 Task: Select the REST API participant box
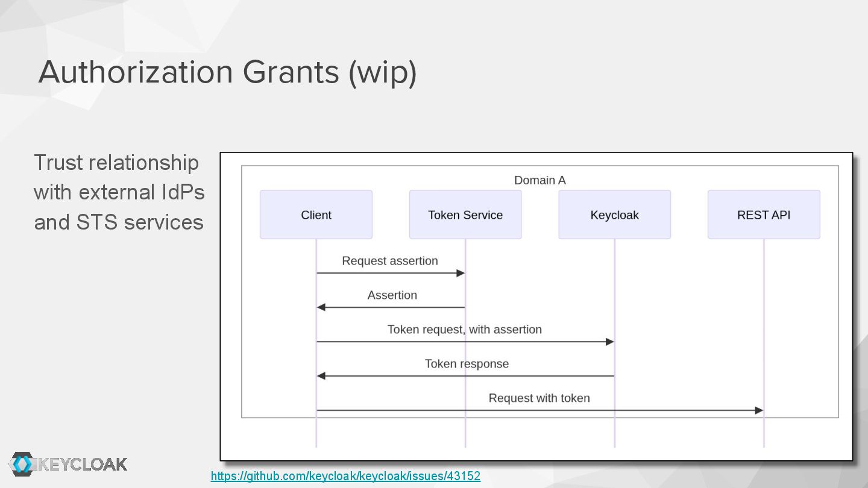[764, 214]
